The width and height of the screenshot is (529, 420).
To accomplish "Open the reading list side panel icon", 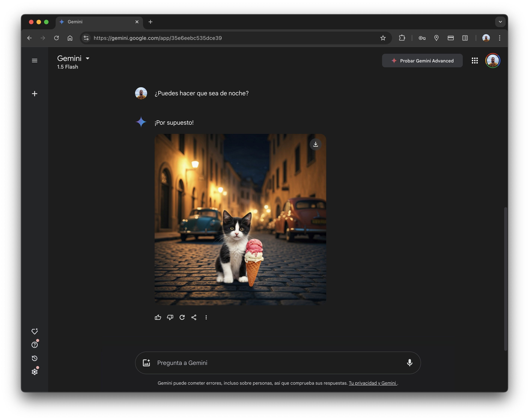I will click(x=465, y=38).
